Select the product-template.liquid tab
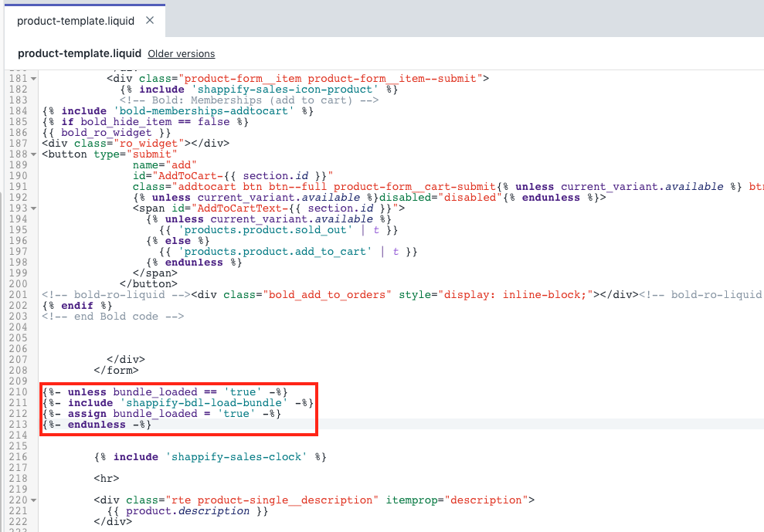This screenshot has height=532, width=764. (x=85, y=21)
